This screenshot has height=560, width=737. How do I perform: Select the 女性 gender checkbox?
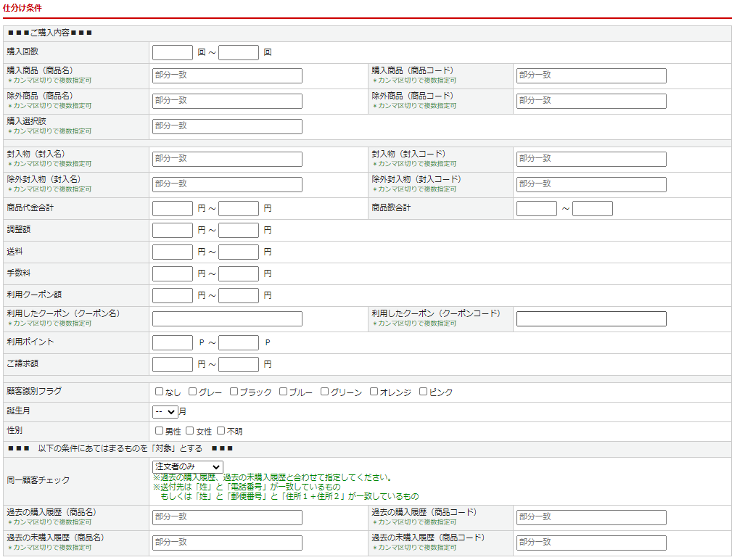[x=190, y=431]
